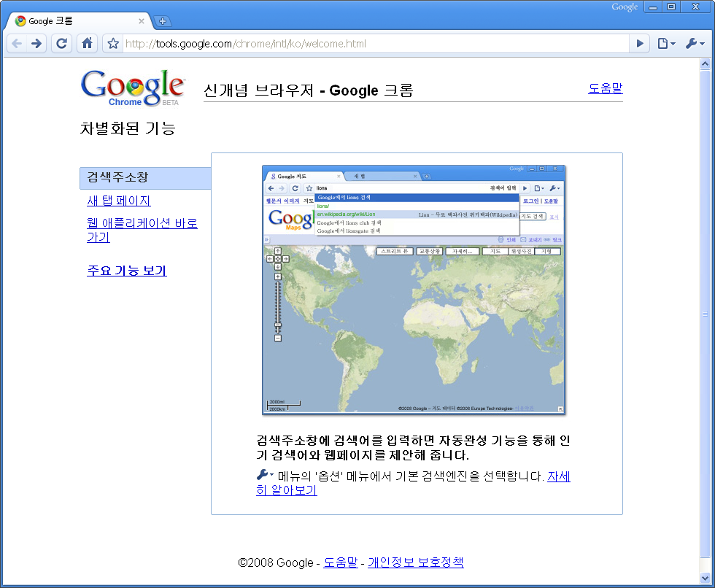
Task: Click the Go arrow next to the address bar
Action: click(640, 44)
